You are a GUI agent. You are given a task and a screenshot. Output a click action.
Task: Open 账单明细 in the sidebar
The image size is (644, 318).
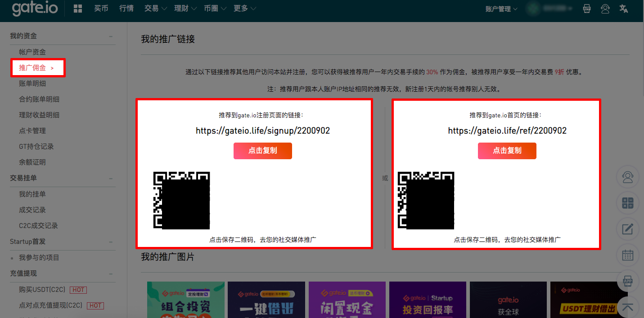[x=32, y=84]
